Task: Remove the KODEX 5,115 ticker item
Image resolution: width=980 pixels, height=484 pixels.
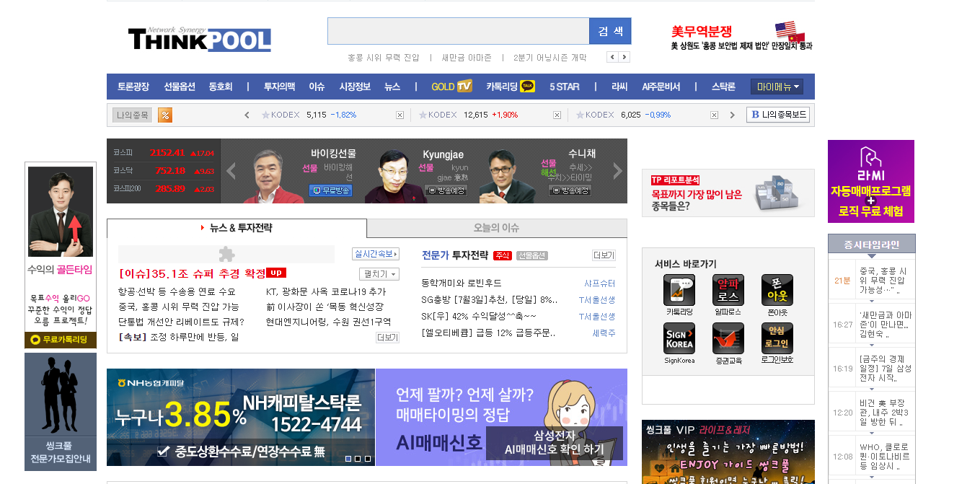Action: coord(399,115)
